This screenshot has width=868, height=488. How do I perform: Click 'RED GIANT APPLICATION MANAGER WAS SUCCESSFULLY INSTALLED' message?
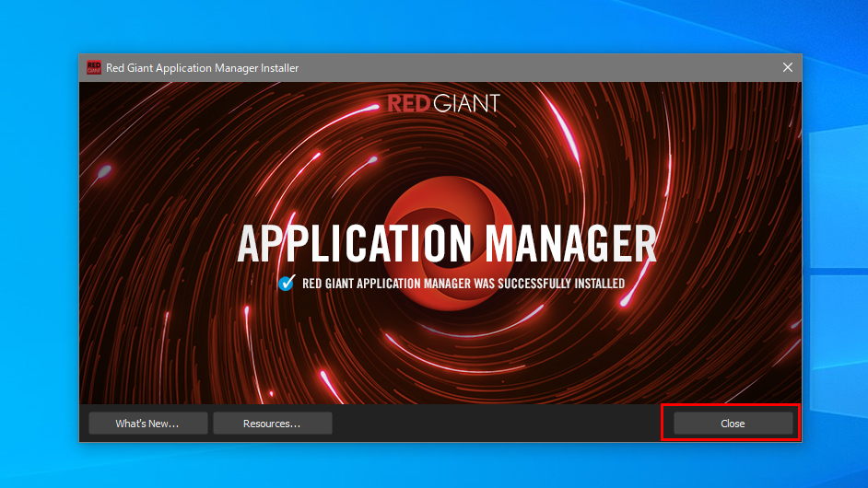click(463, 284)
